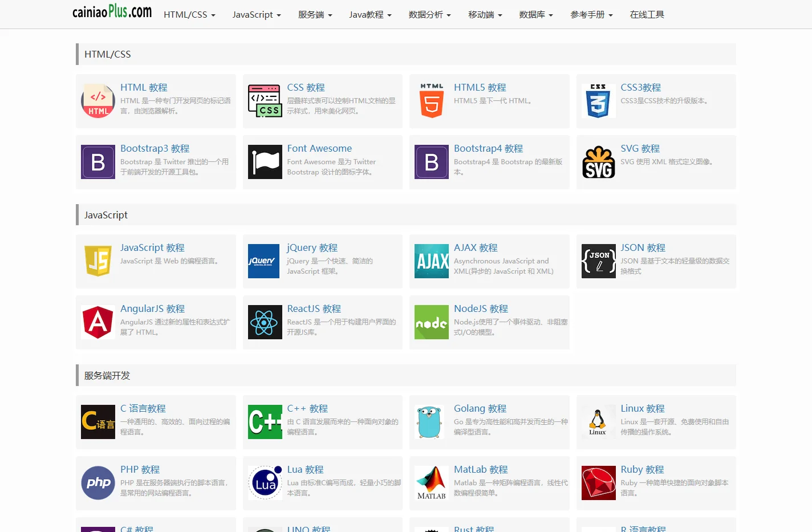Click the CSS tutorial icon
812x532 pixels.
(x=265, y=101)
